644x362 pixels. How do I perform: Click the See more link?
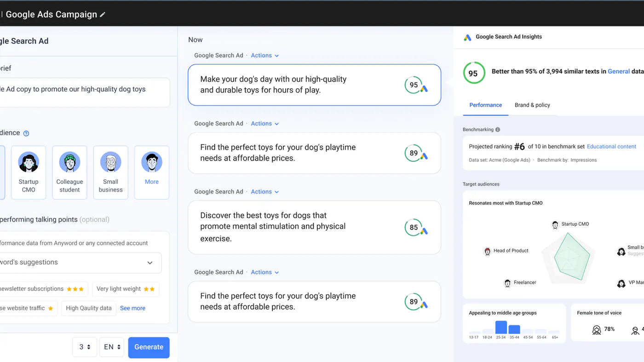(132, 308)
